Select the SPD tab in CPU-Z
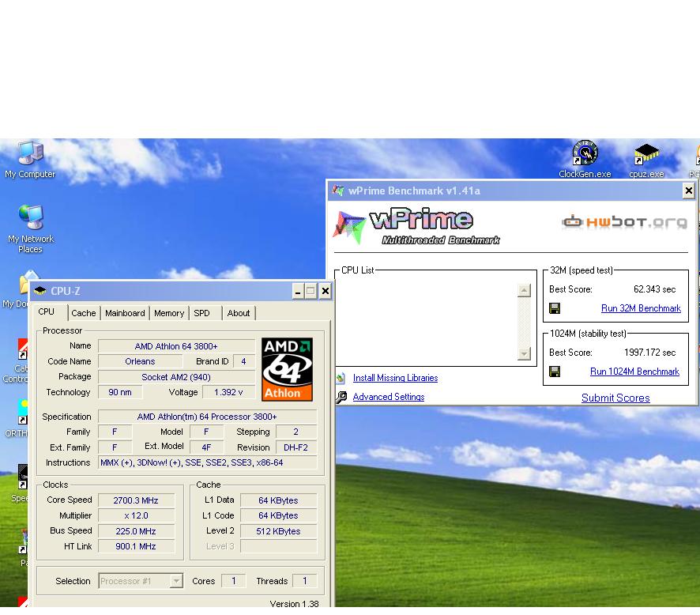 click(x=201, y=313)
